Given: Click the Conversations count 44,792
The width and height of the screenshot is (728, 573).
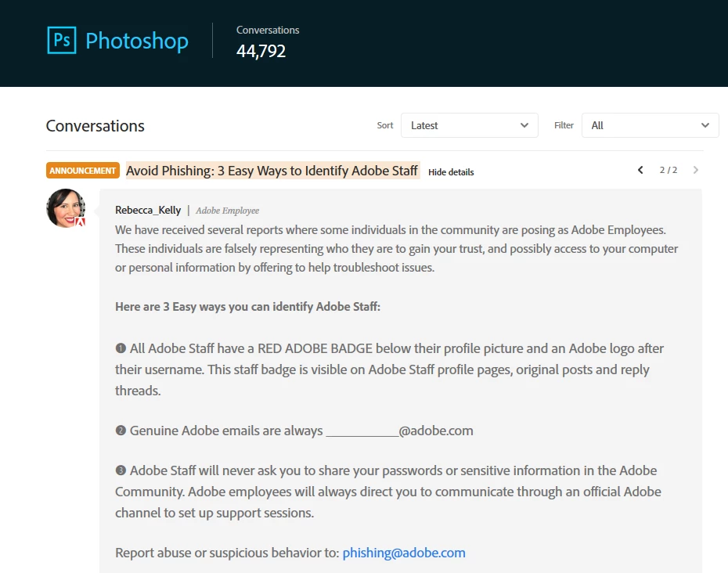Looking at the screenshot, I should pyautogui.click(x=261, y=51).
